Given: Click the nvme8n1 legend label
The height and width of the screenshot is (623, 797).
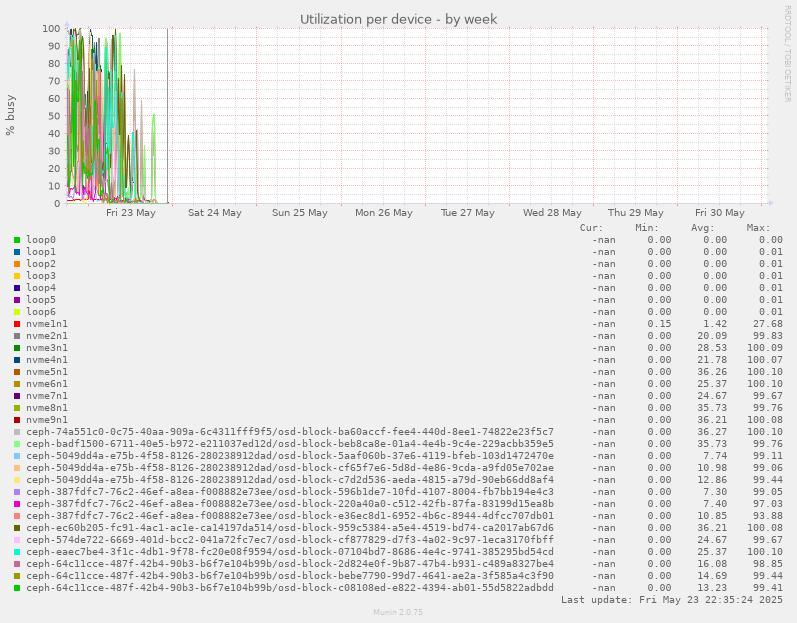Looking at the screenshot, I should 47,408.
